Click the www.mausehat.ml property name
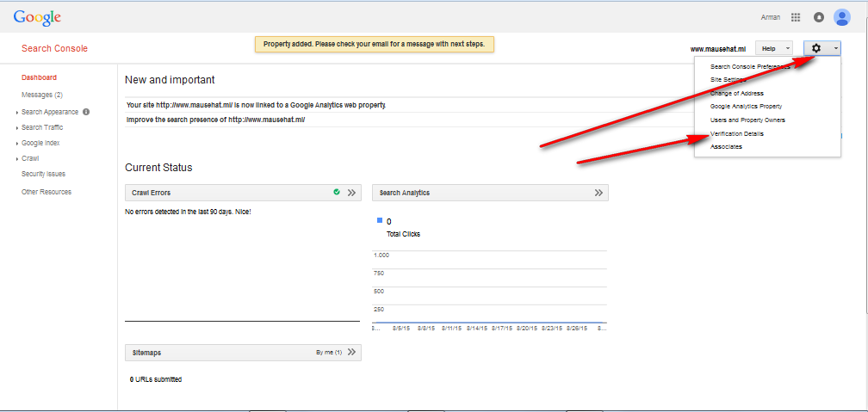This screenshot has width=868, height=412. pos(718,49)
